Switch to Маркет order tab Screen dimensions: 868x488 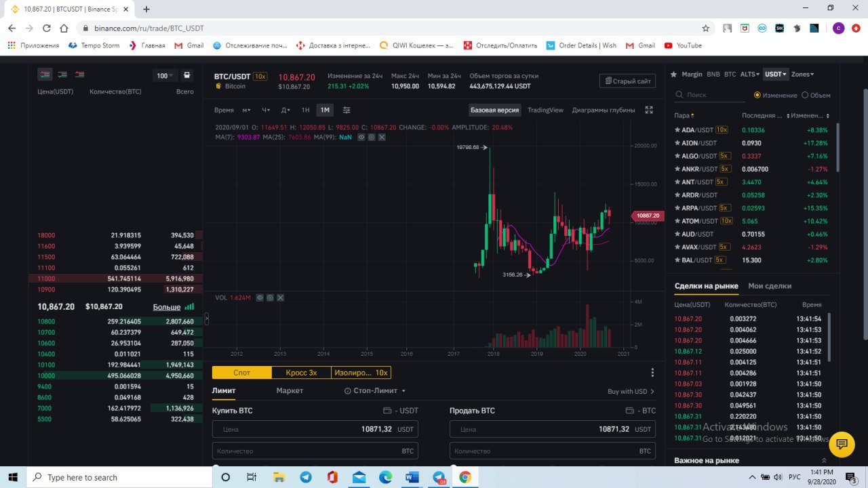(290, 391)
